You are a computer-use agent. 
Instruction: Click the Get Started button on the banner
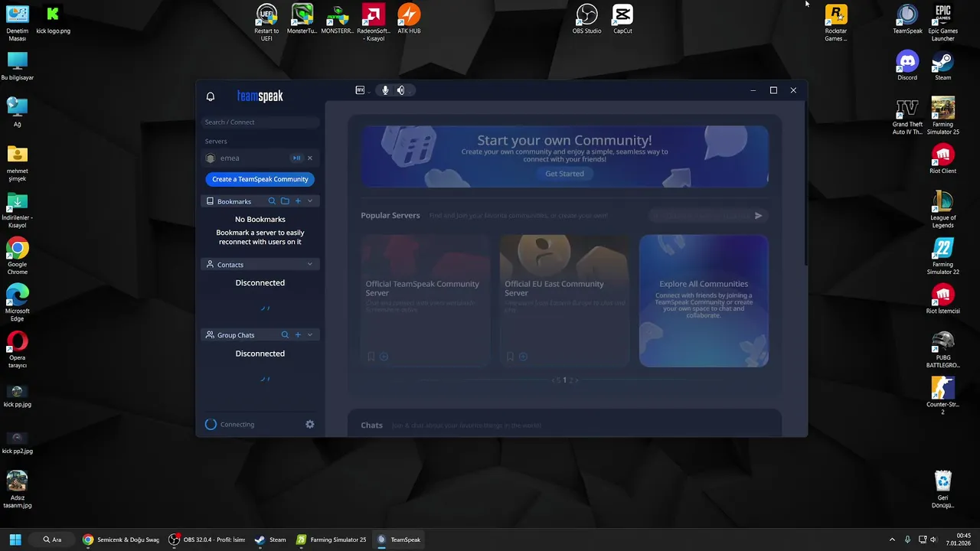(564, 174)
